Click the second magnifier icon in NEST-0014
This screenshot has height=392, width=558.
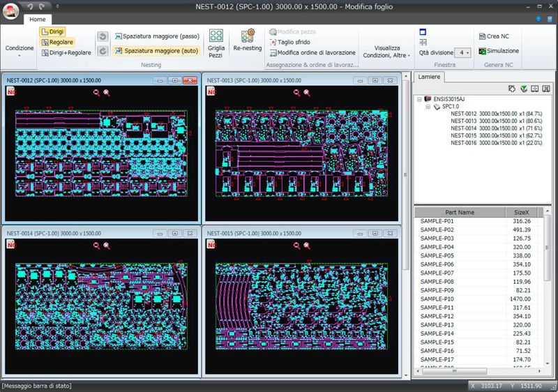pos(107,246)
